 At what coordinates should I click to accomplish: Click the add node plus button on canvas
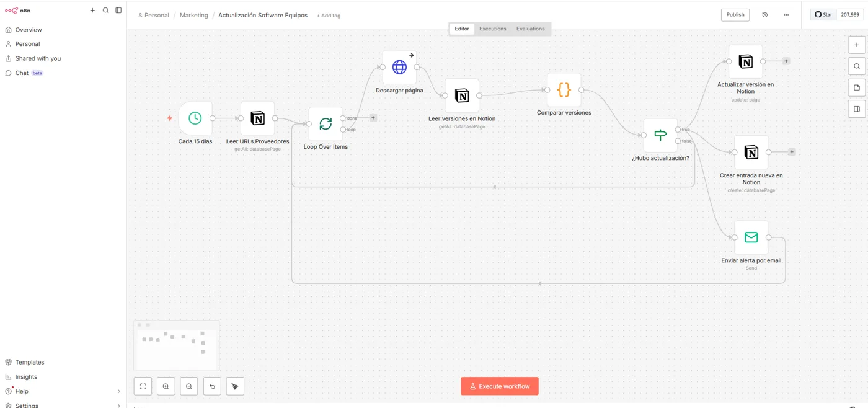[857, 45]
